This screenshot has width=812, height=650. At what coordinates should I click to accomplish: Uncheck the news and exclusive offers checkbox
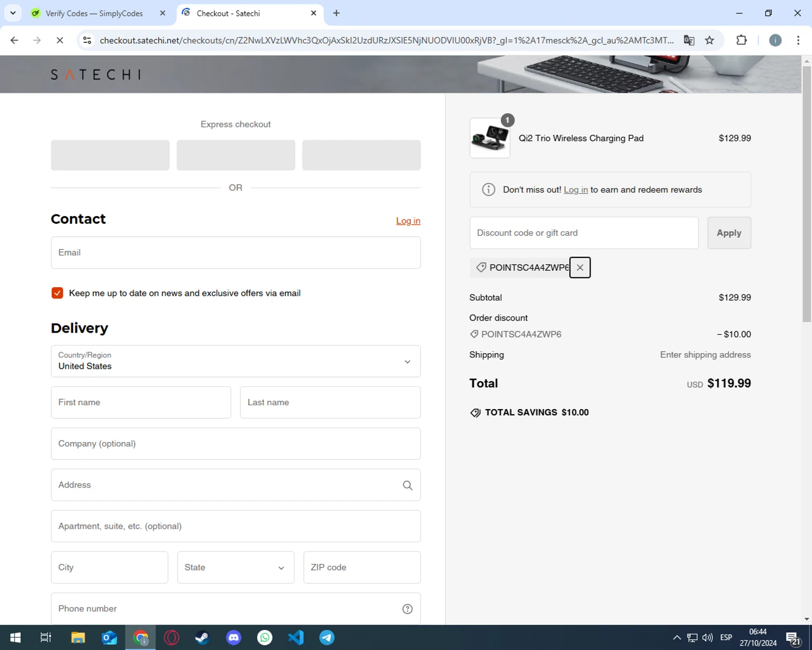point(57,293)
